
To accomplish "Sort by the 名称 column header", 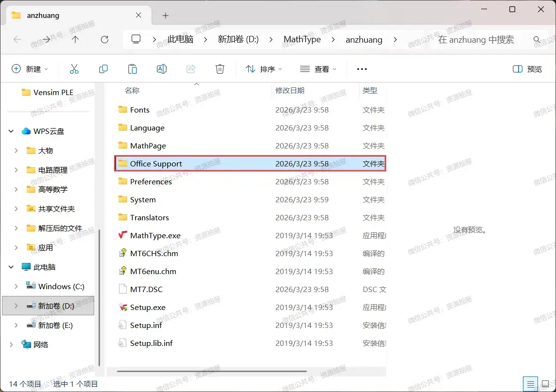I will [x=132, y=91].
